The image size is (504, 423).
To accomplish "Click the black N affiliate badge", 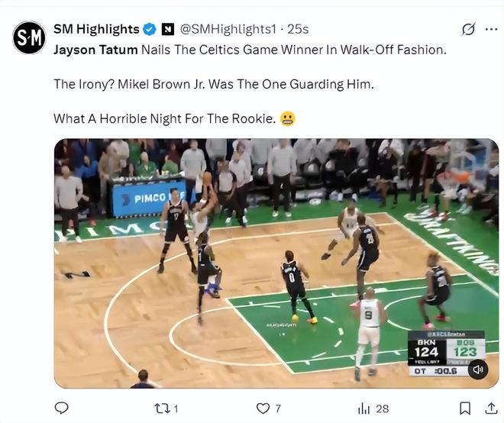I will coord(167,30).
